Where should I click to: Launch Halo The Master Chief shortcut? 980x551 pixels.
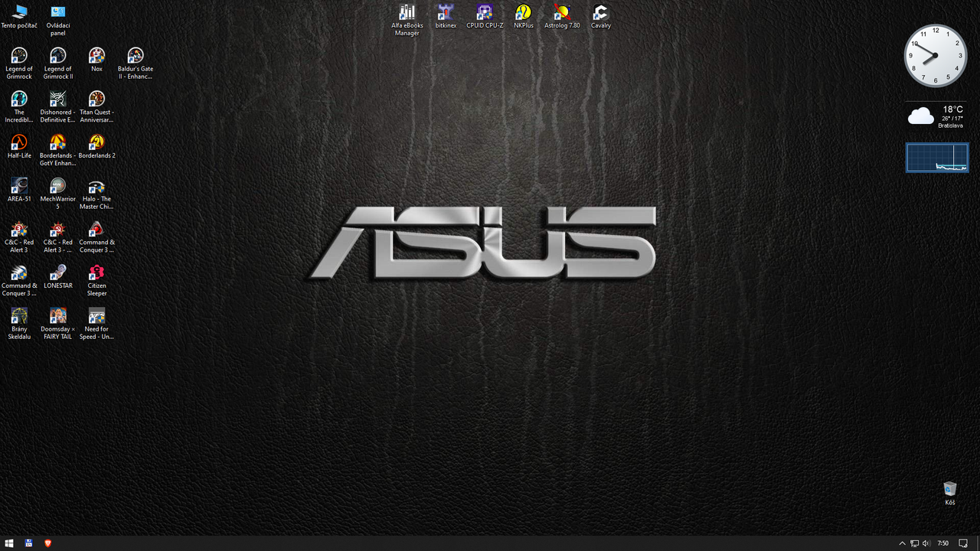tap(96, 194)
